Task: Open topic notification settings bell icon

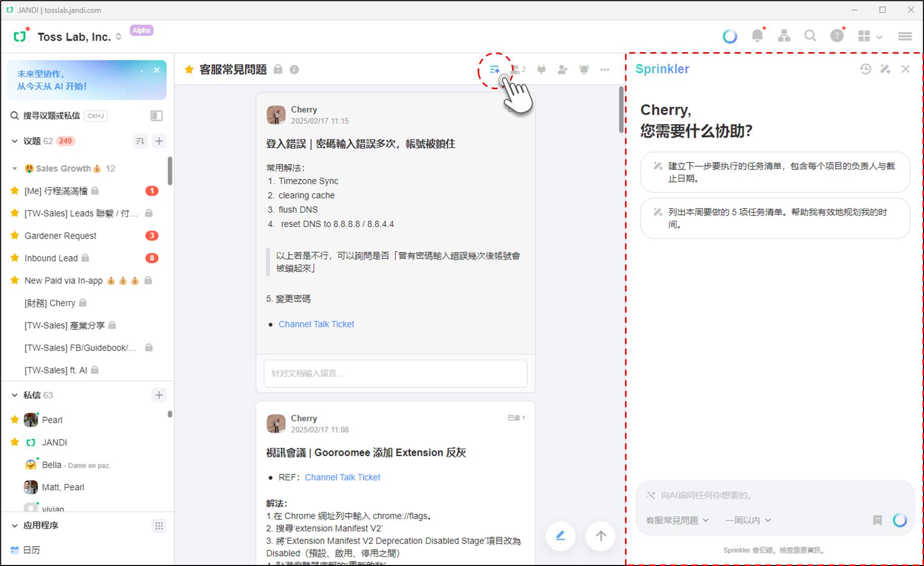Action: tap(584, 70)
